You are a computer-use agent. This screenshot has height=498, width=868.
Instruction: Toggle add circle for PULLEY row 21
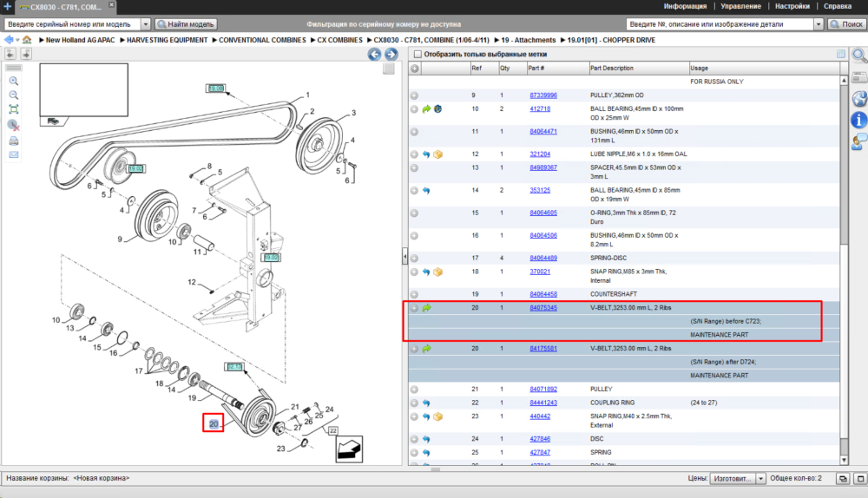click(x=414, y=390)
